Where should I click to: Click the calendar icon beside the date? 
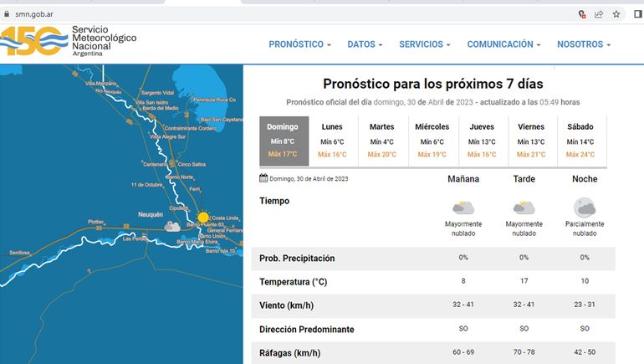click(x=263, y=178)
